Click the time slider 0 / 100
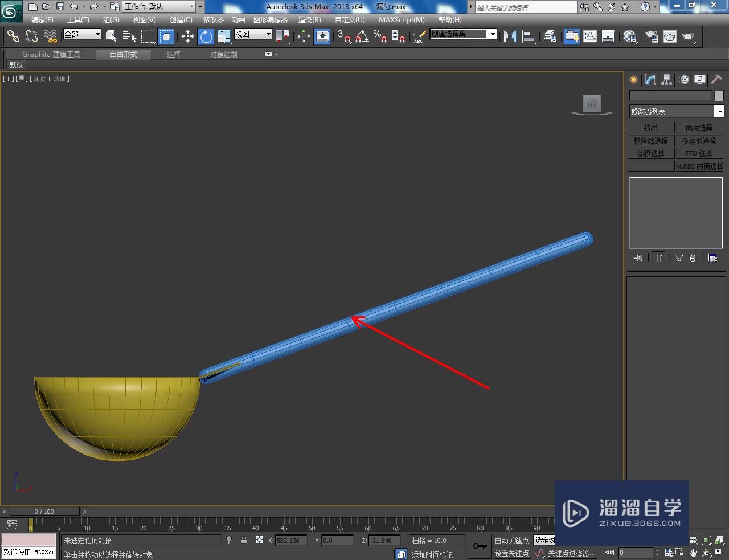729x560 pixels. 44,511
